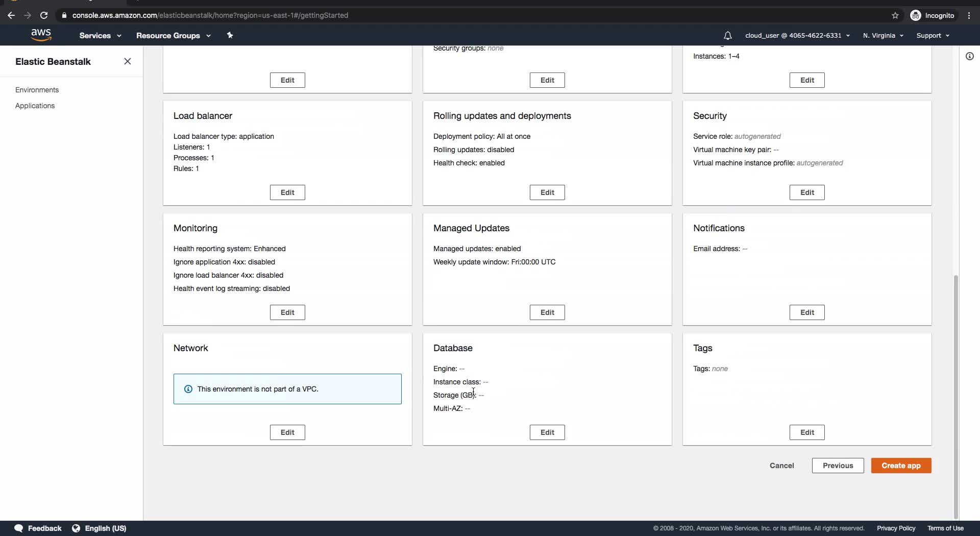Click the Create app button

(x=901, y=466)
